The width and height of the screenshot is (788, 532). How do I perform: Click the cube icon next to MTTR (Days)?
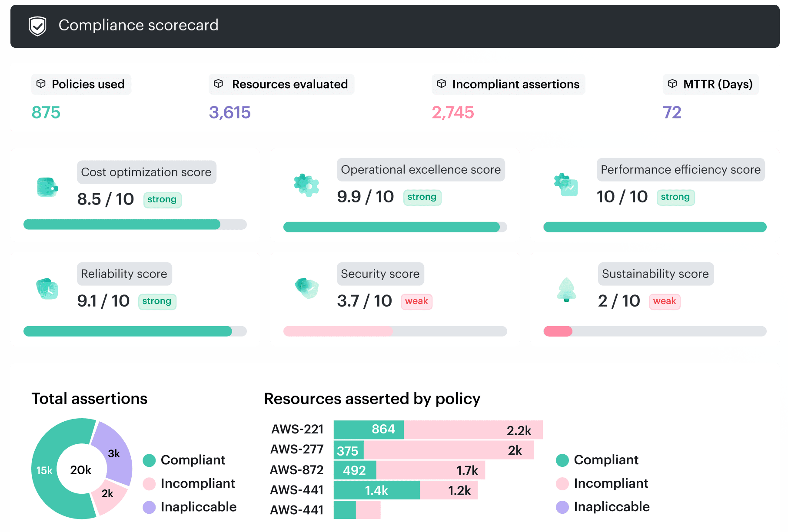[x=673, y=84]
